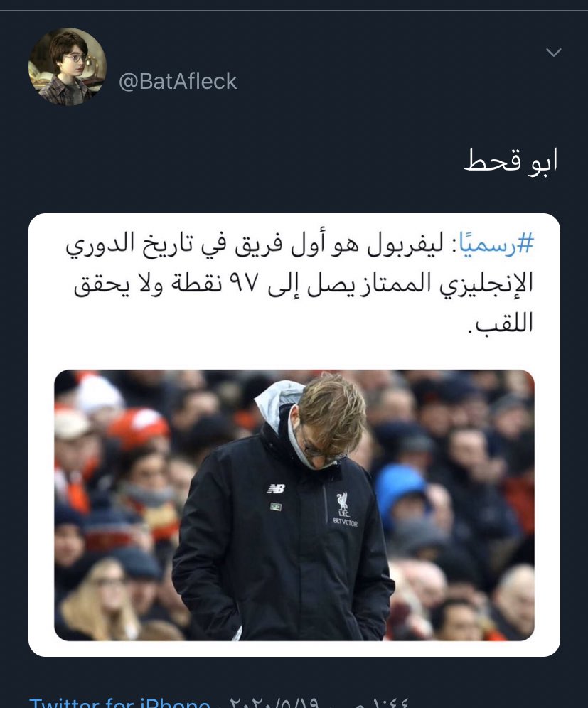Click the BetVictor sponsor text
The image size is (588, 708).
click(345, 522)
